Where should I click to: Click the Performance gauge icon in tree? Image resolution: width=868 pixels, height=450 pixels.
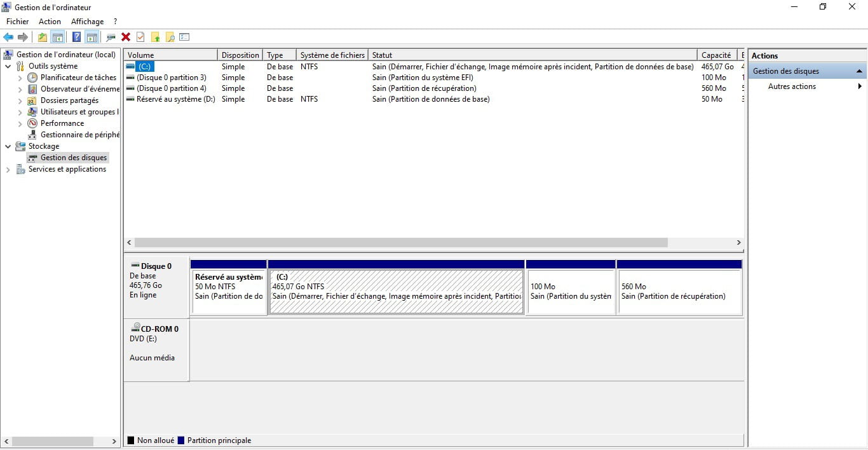[32, 123]
